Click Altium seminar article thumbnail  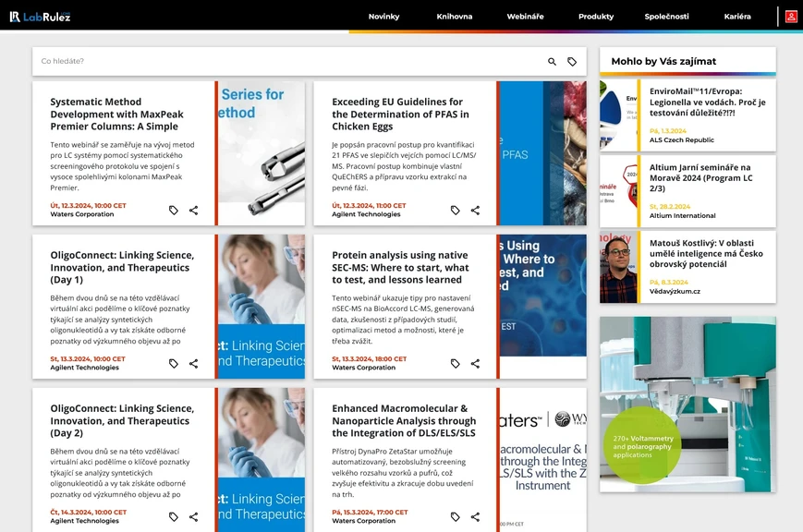click(618, 191)
